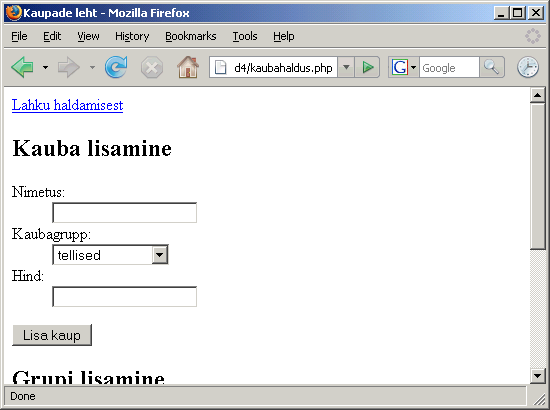Open the History clock icon
The height and width of the screenshot is (410, 550).
pyautogui.click(x=528, y=67)
